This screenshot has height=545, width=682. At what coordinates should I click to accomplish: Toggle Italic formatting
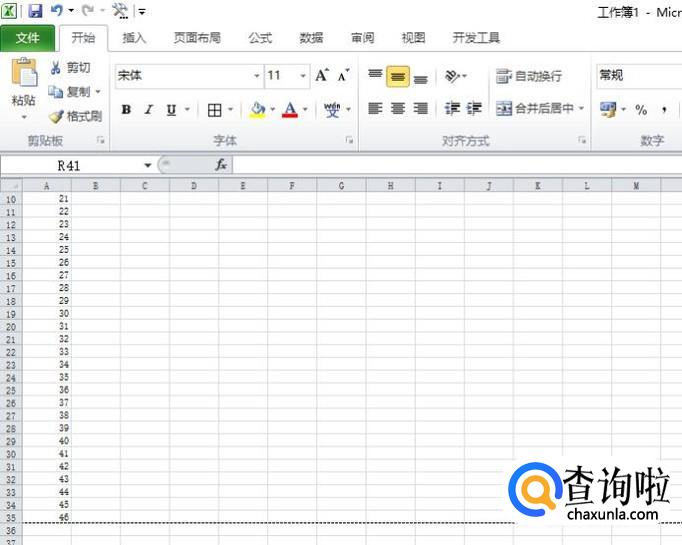(x=149, y=110)
